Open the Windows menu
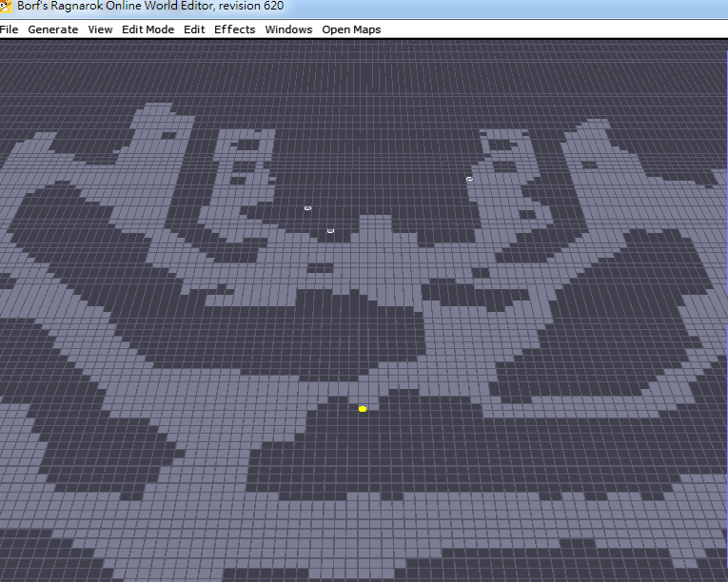 288,29
